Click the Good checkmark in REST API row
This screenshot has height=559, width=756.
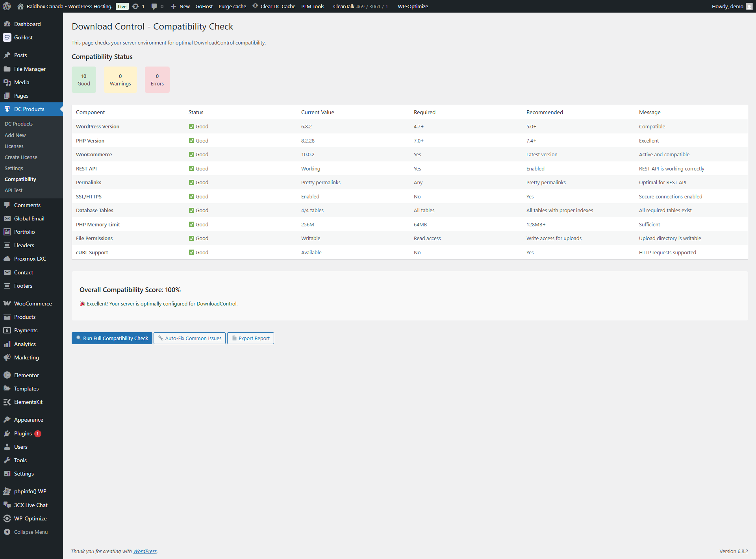click(191, 168)
